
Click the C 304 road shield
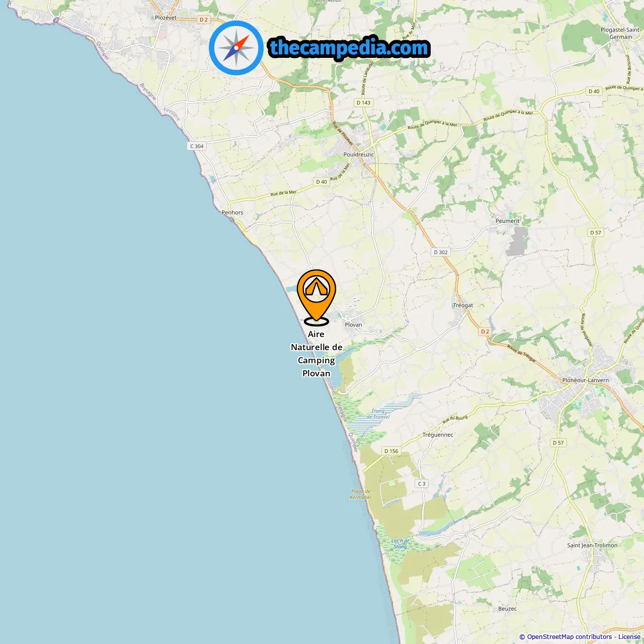point(197,146)
